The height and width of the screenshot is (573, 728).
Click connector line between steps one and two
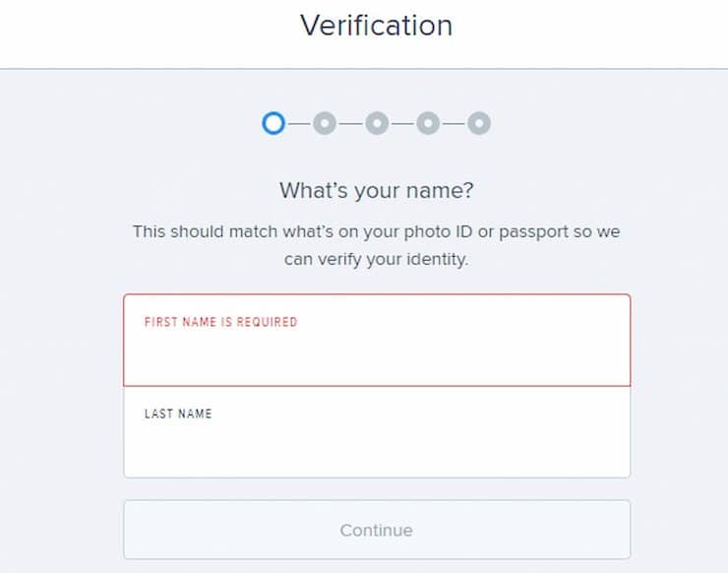point(299,124)
